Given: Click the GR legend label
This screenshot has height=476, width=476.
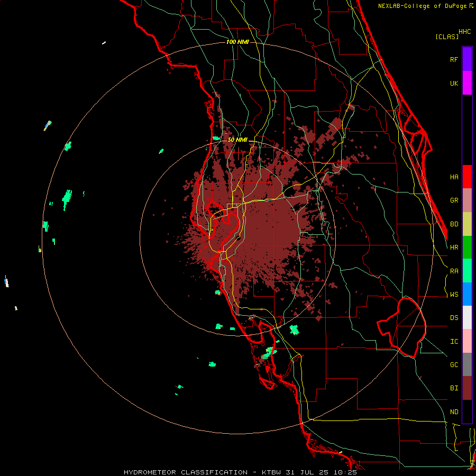Looking at the screenshot, I should point(454,200).
